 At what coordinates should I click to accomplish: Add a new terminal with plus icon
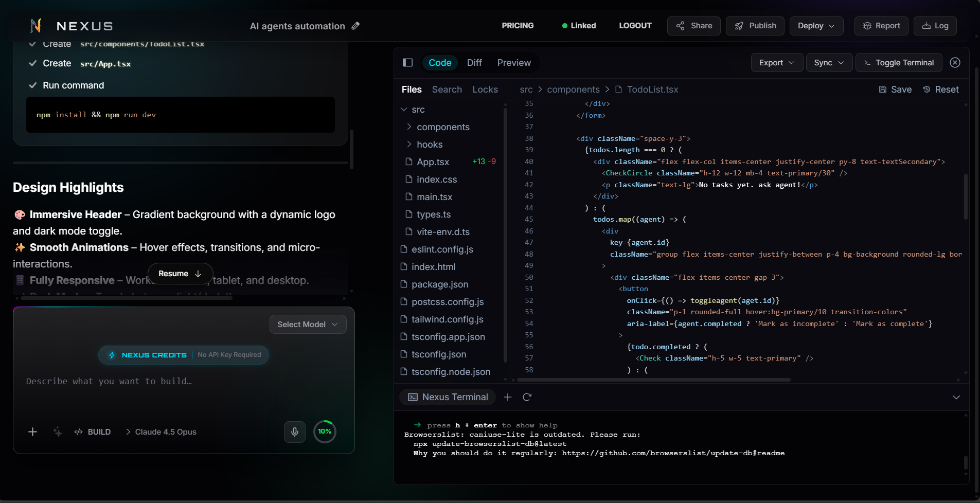tap(508, 397)
